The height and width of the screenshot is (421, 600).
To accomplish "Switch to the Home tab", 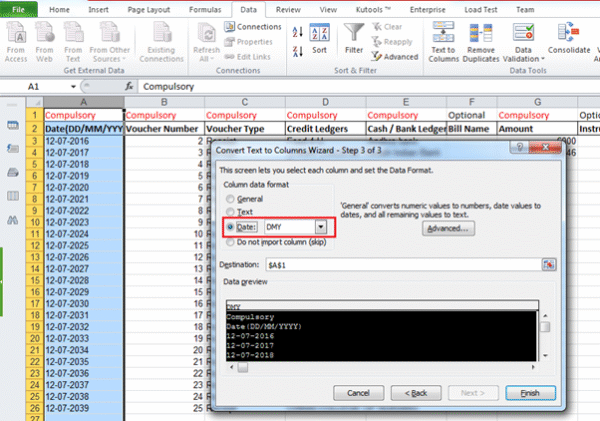I will click(x=59, y=10).
